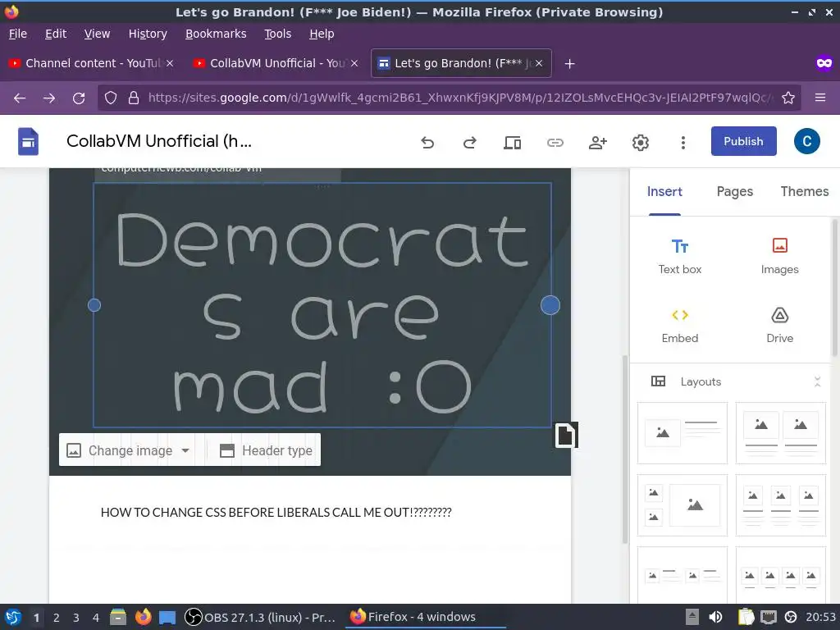Open the View menu
This screenshot has height=630, width=840.
pos(97,34)
